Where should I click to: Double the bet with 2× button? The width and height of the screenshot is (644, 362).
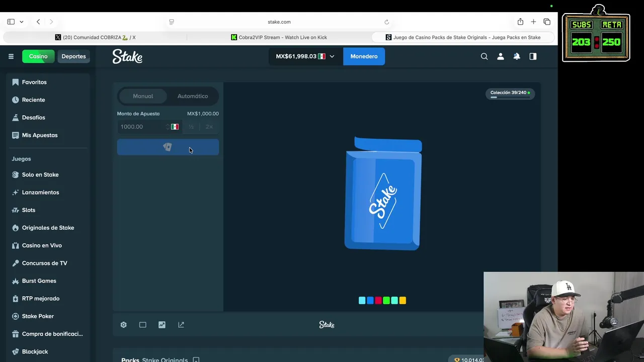(x=209, y=127)
